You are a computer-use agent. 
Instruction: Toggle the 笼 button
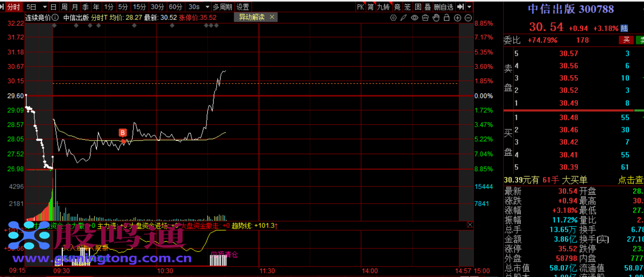[x=407, y=7]
